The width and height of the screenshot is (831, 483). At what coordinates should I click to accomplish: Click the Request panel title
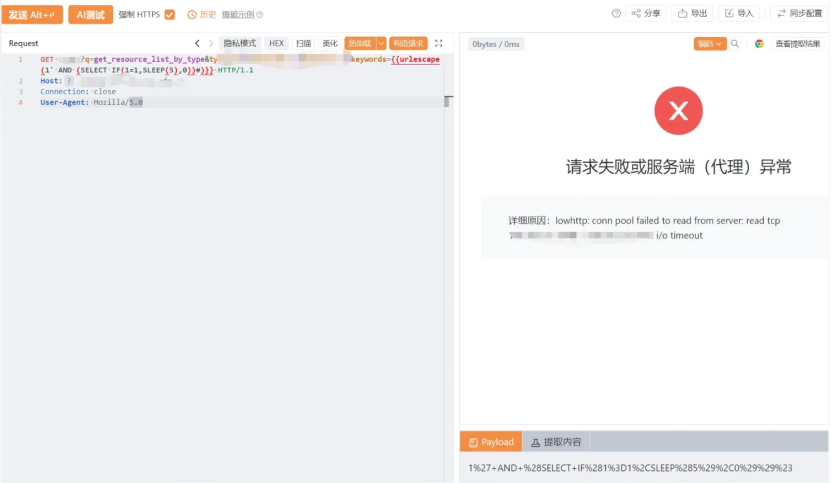click(x=23, y=43)
